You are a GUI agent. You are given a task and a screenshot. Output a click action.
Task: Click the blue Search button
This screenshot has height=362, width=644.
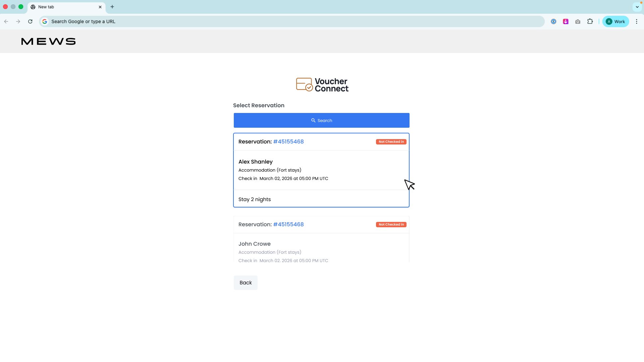(x=321, y=120)
